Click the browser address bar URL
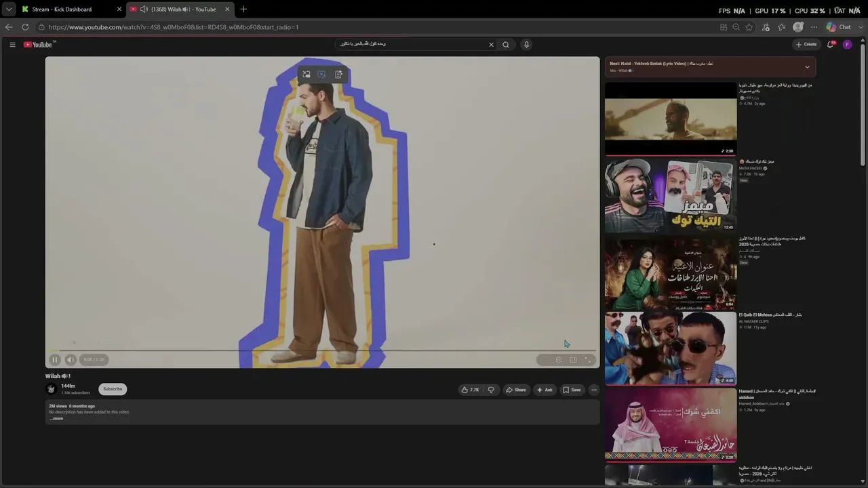The height and width of the screenshot is (488, 868). coord(174,27)
